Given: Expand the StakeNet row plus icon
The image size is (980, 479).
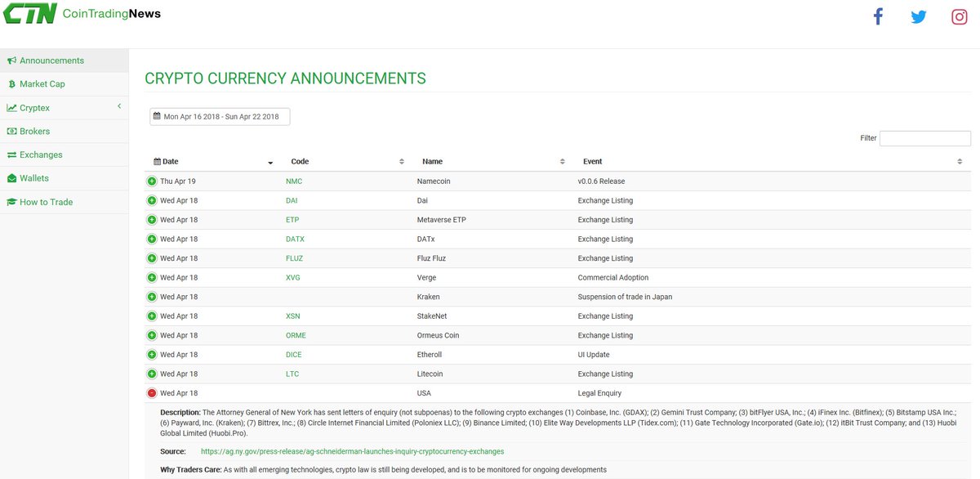Looking at the screenshot, I should 152,316.
